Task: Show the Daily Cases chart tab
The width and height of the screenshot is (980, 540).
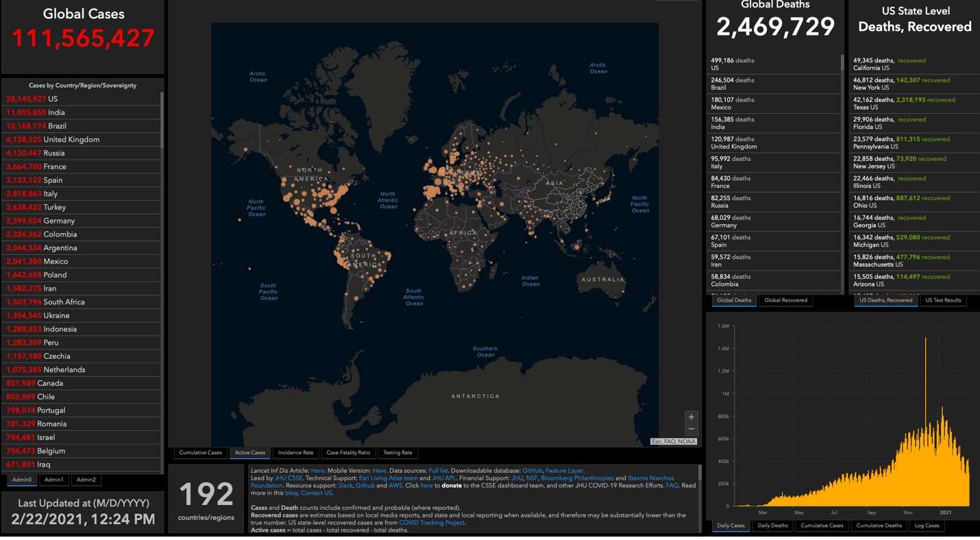Action: 731,526
